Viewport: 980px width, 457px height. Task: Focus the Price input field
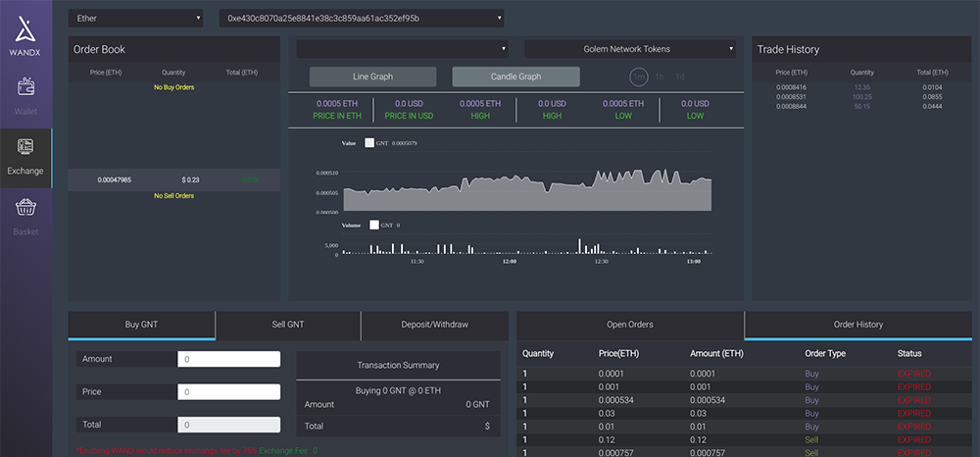tap(228, 392)
